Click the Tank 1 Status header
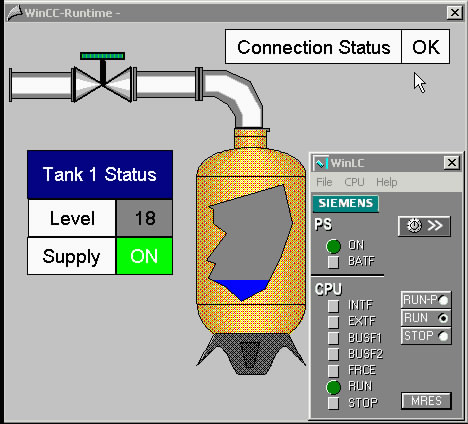This screenshot has height=424, width=468. coord(100,175)
